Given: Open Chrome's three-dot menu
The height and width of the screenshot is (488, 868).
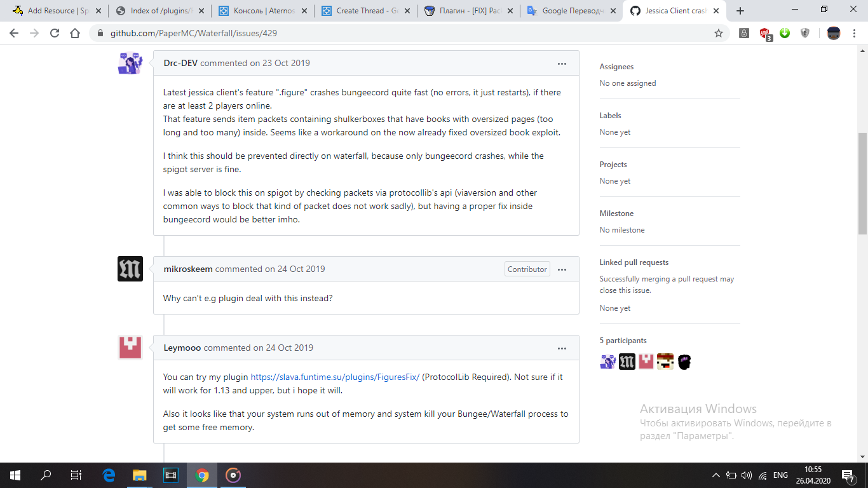Looking at the screenshot, I should click(855, 33).
